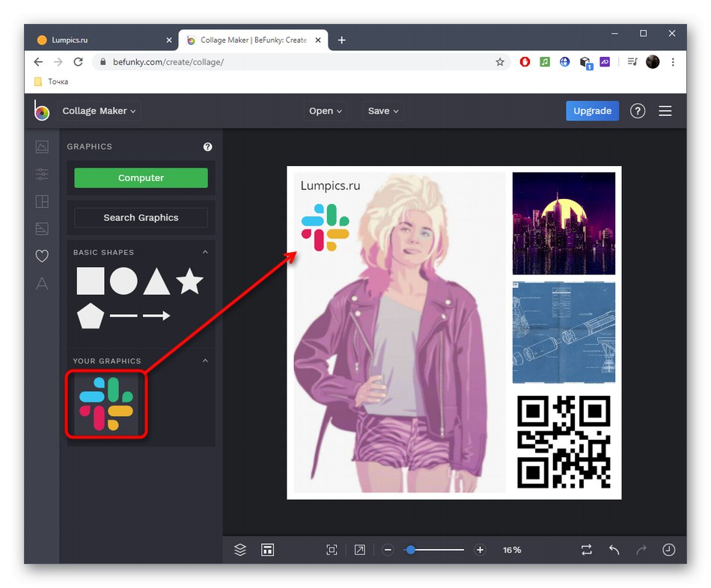The image size is (711, 588).
Task: Add the star basic shape
Action: (189, 281)
